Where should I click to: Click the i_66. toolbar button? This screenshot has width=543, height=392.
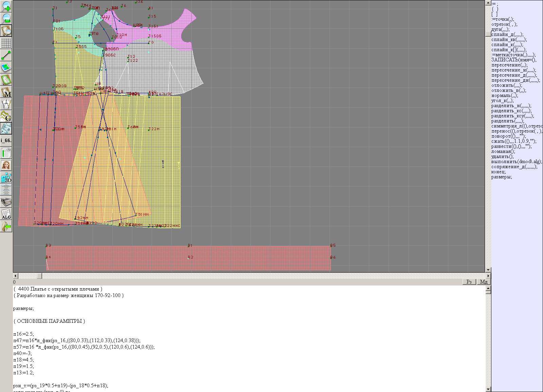pyautogui.click(x=6, y=140)
